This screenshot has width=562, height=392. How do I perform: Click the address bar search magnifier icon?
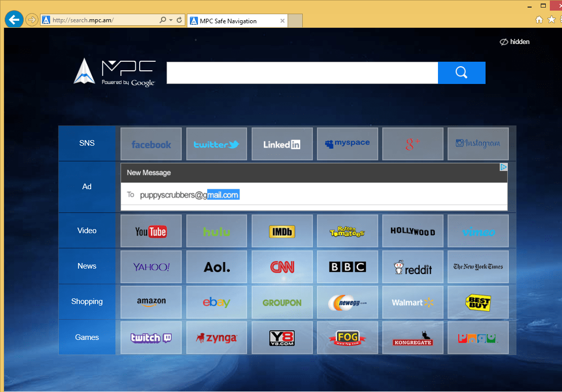[163, 20]
